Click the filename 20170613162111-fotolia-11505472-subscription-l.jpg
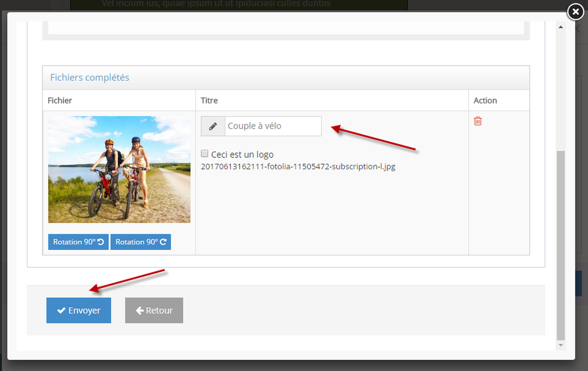The height and width of the screenshot is (371, 588). (298, 167)
